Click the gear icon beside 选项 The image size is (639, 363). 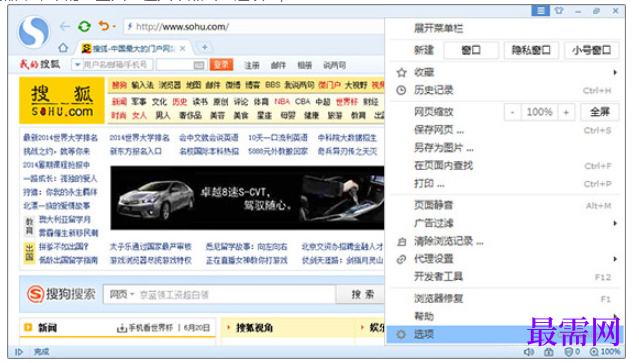401,334
